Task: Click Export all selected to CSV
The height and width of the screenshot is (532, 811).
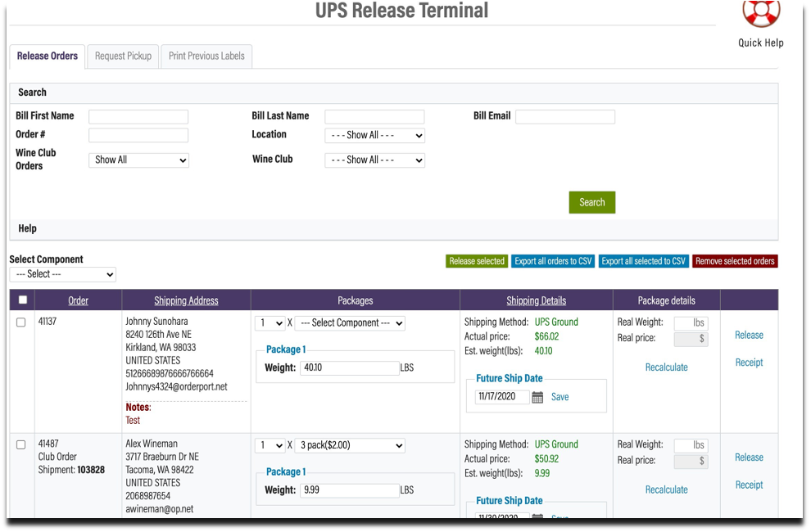Action: (643, 262)
